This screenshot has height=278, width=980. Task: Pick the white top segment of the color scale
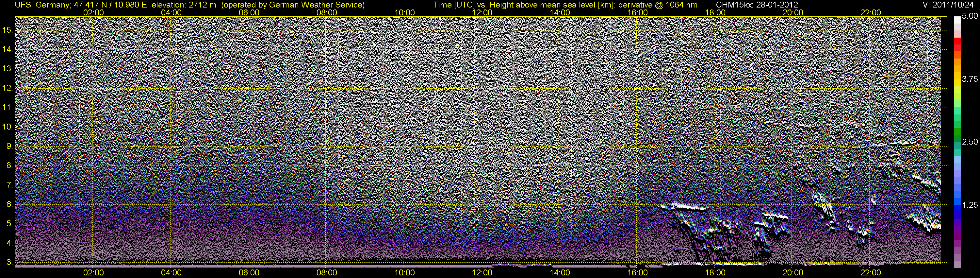click(x=957, y=21)
